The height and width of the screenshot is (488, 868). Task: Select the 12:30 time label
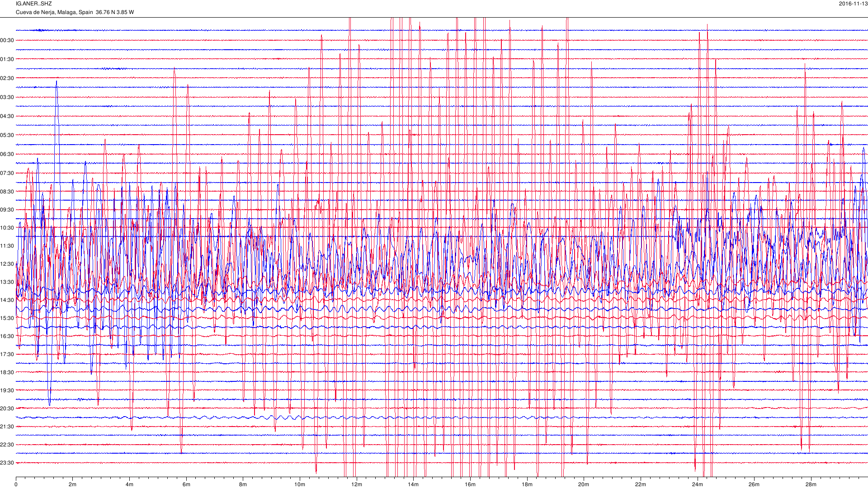[7, 264]
